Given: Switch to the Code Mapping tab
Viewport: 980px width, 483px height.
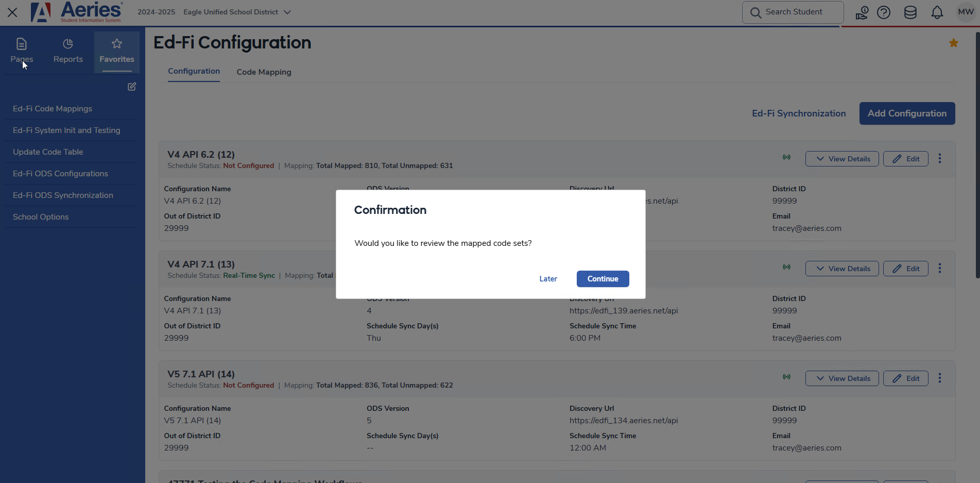Looking at the screenshot, I should (264, 72).
